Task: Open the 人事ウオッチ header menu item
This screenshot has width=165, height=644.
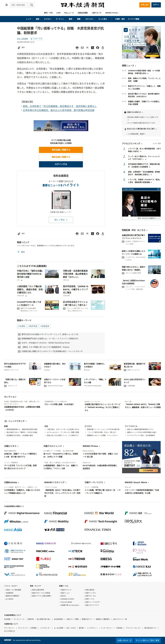Action: 96,13
